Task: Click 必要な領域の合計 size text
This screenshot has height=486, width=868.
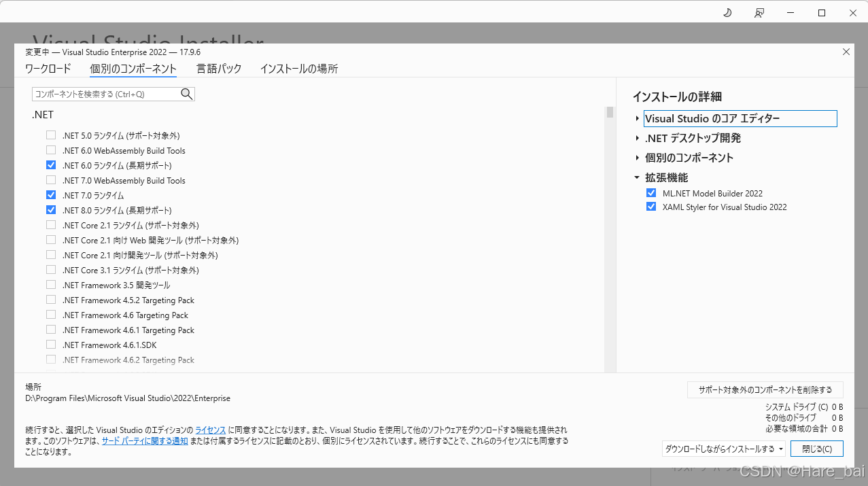Action: (x=804, y=429)
